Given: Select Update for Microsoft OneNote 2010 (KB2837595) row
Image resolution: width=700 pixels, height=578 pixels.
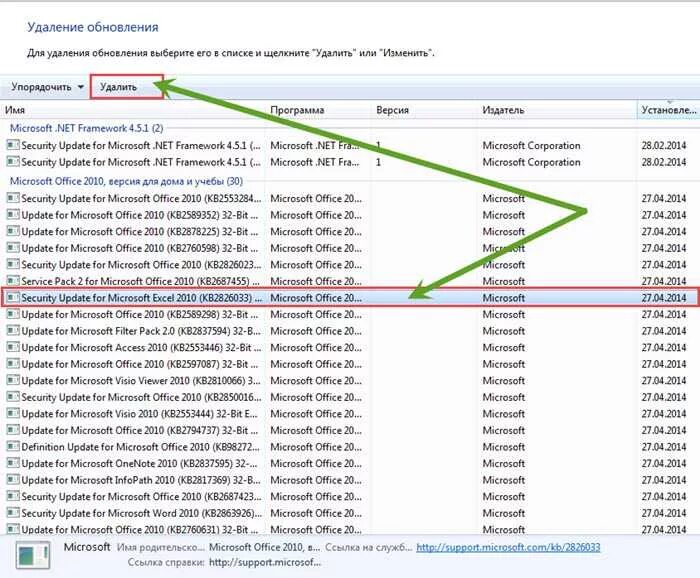Looking at the screenshot, I should 350,463.
